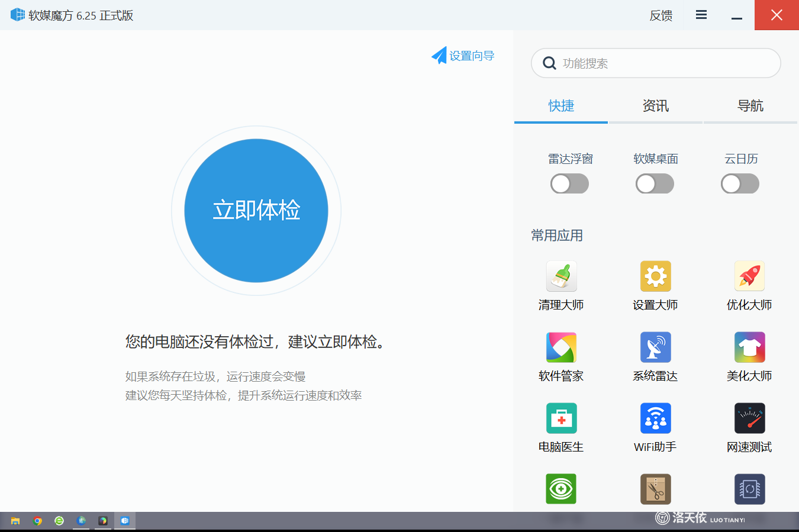Click WiFi助手 label text
Screen dimensions: 799x532
(655, 447)
